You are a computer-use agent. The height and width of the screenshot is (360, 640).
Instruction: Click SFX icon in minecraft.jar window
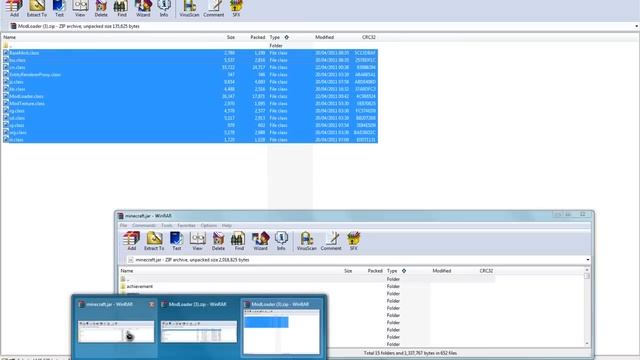[x=353, y=241]
